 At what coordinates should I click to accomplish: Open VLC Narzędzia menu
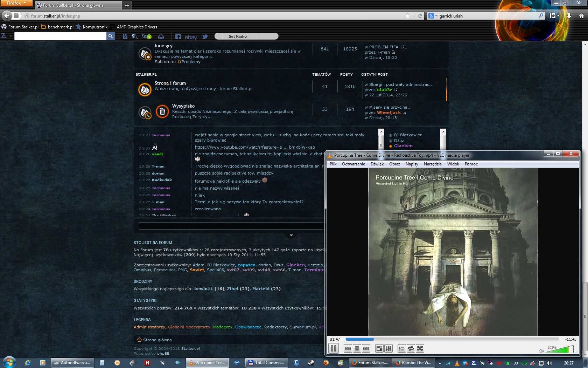tap(433, 164)
